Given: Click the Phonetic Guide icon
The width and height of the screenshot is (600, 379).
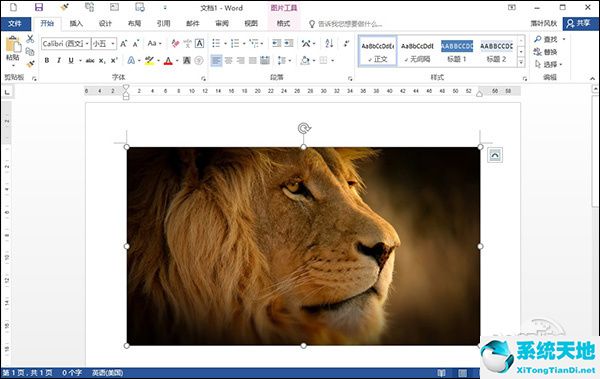Looking at the screenshot, I should [x=188, y=43].
